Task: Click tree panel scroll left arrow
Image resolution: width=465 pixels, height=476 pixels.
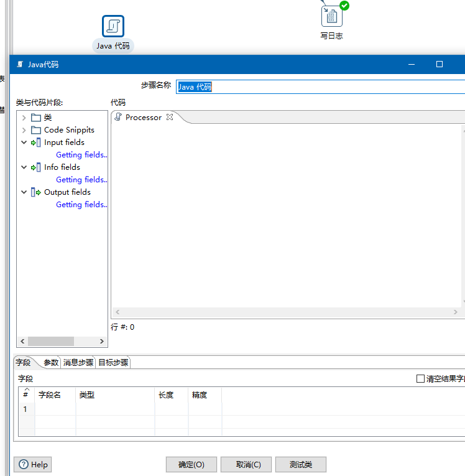Action: (22, 341)
